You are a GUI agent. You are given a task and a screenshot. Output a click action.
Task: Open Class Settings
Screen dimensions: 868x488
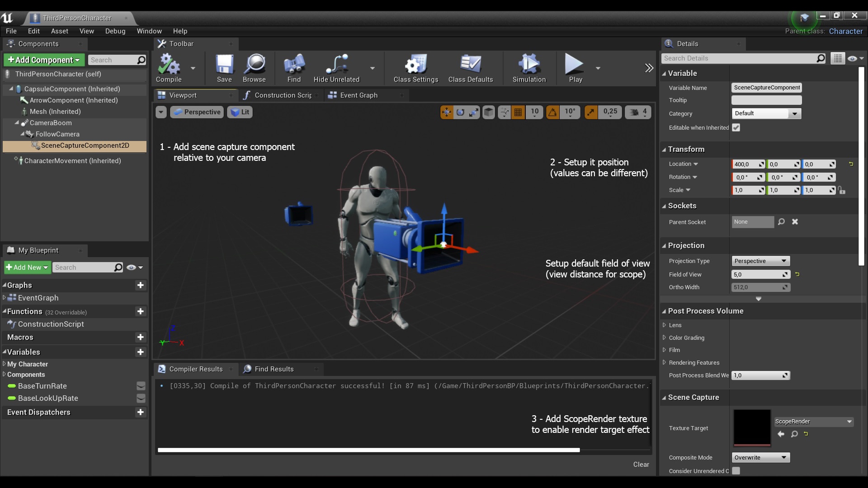point(415,68)
